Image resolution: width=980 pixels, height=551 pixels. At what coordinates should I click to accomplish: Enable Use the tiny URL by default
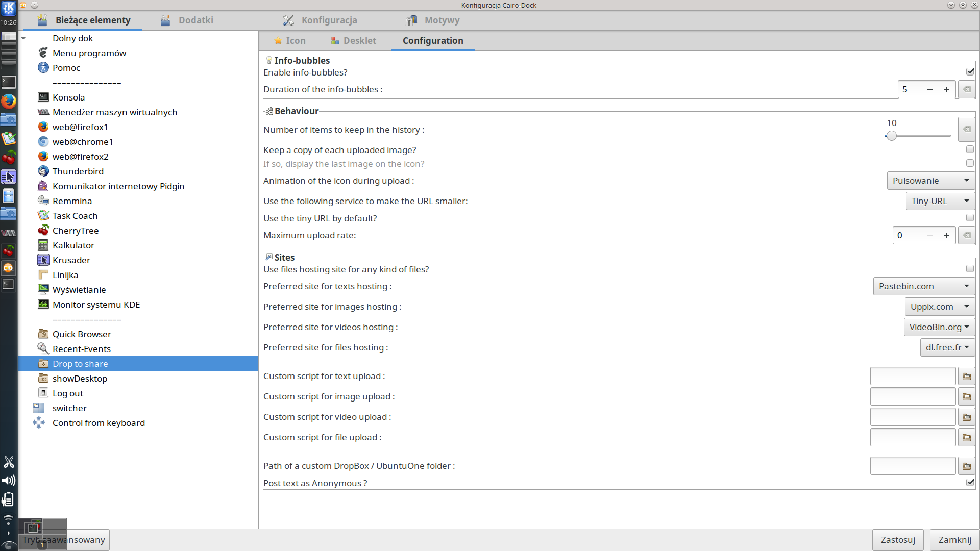point(970,218)
